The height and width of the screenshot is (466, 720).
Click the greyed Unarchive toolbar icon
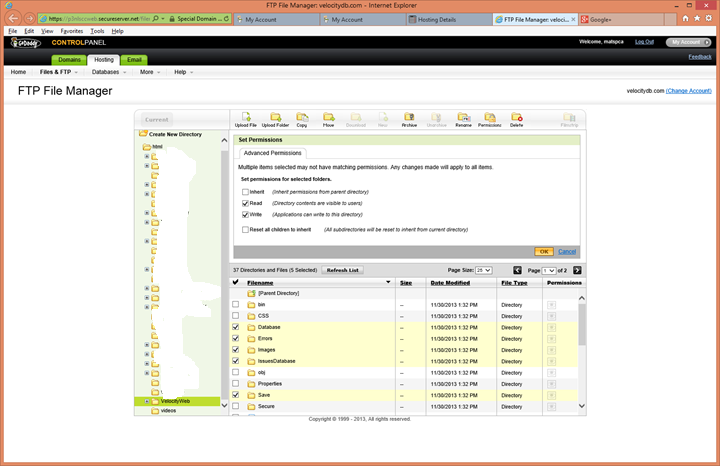(436, 117)
